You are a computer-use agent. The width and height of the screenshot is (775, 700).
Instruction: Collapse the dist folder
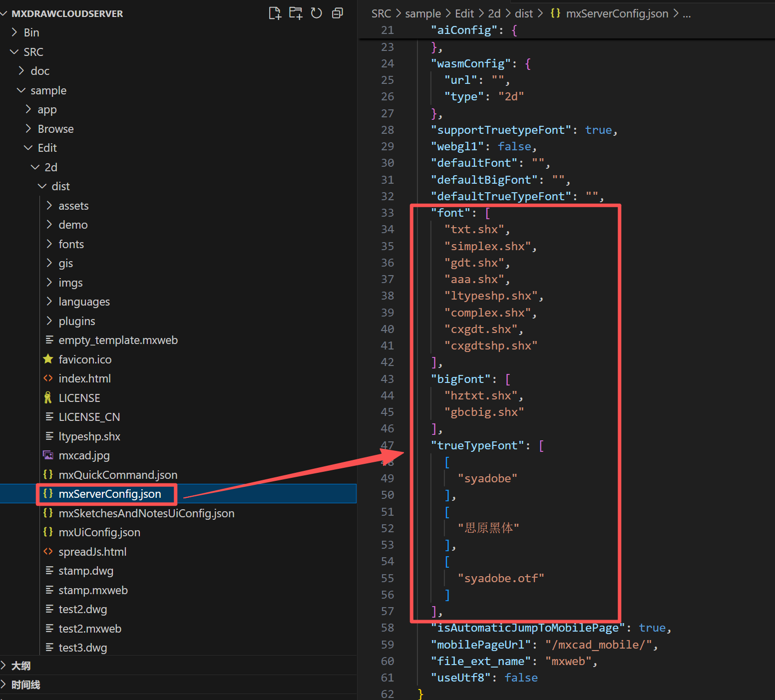pyautogui.click(x=60, y=186)
